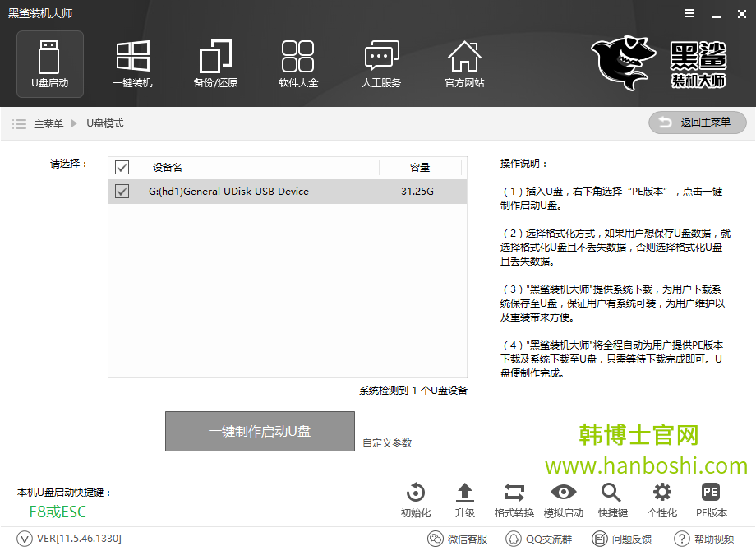The image size is (756, 551).
Task: Open the hamburger menu at the top right
Action: click(x=689, y=13)
